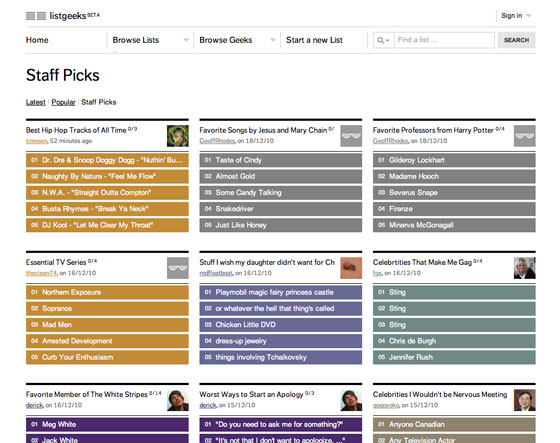The width and height of the screenshot is (560, 443).
Task: Click the mustache avatar beside Essential TV Series
Action: [x=178, y=268]
